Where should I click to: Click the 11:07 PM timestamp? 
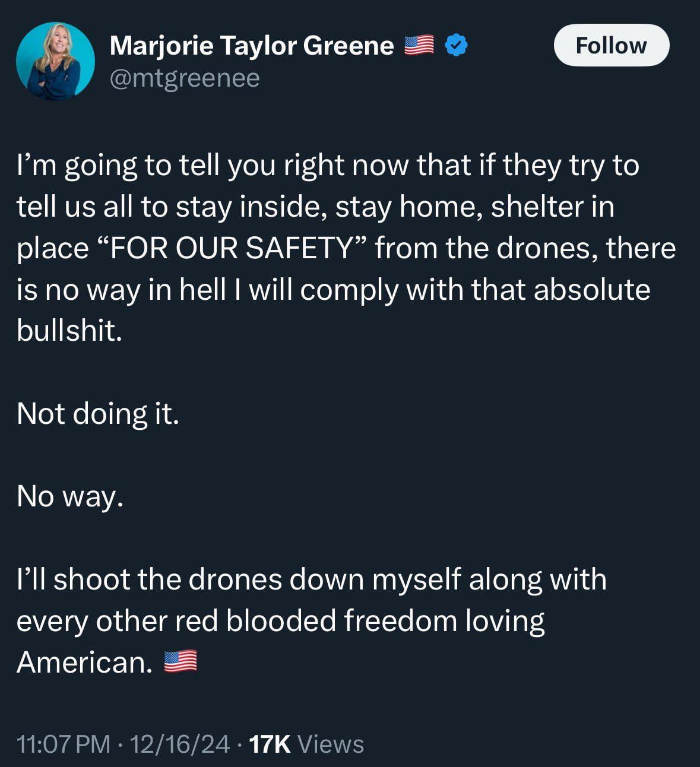click(x=64, y=744)
